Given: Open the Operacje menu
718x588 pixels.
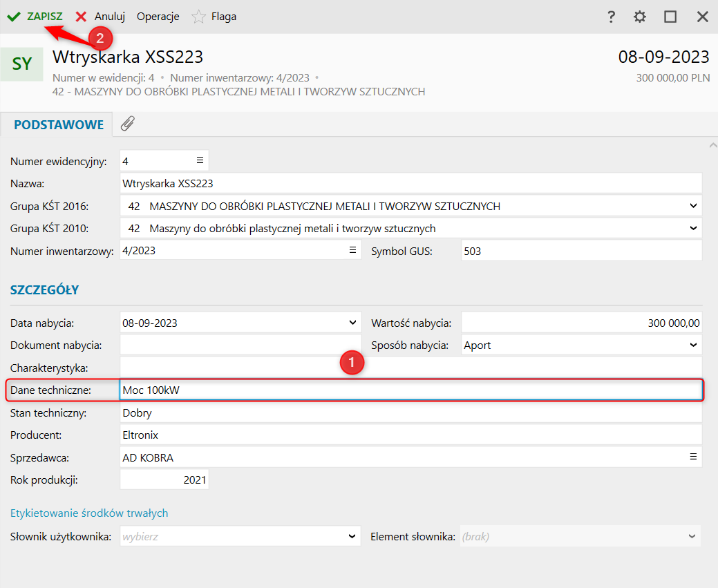Looking at the screenshot, I should pos(158,17).
